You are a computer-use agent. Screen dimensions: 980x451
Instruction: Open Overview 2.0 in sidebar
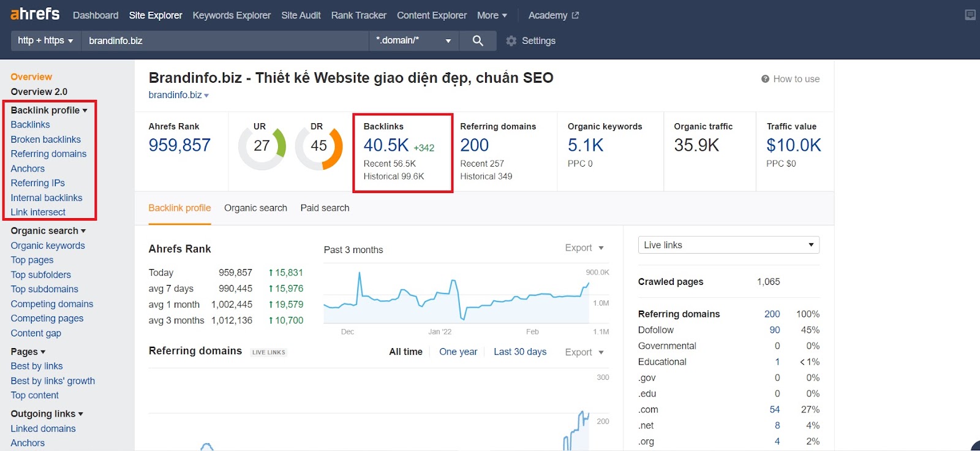click(x=39, y=92)
